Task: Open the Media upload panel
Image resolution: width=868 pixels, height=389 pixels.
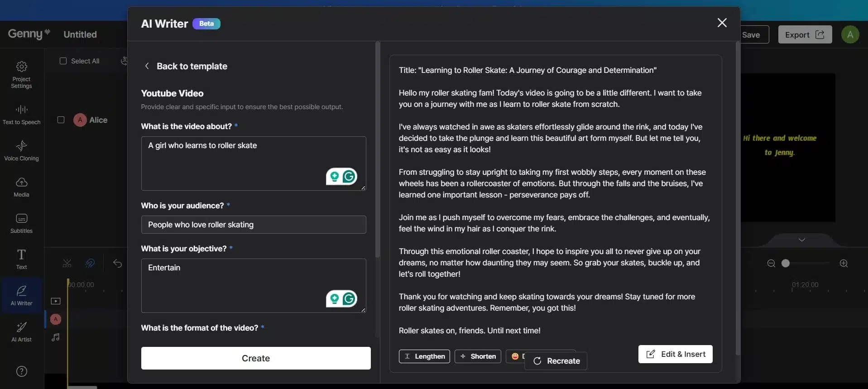Action: click(21, 187)
